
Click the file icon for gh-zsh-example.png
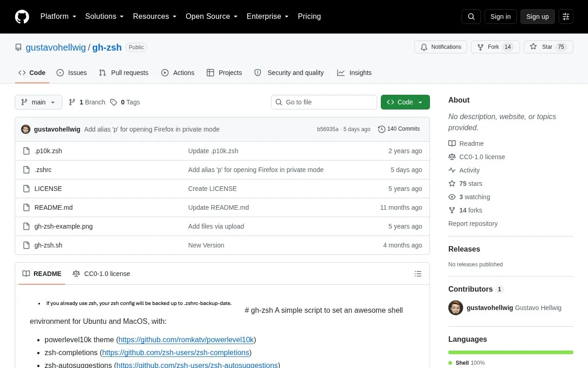point(27,226)
